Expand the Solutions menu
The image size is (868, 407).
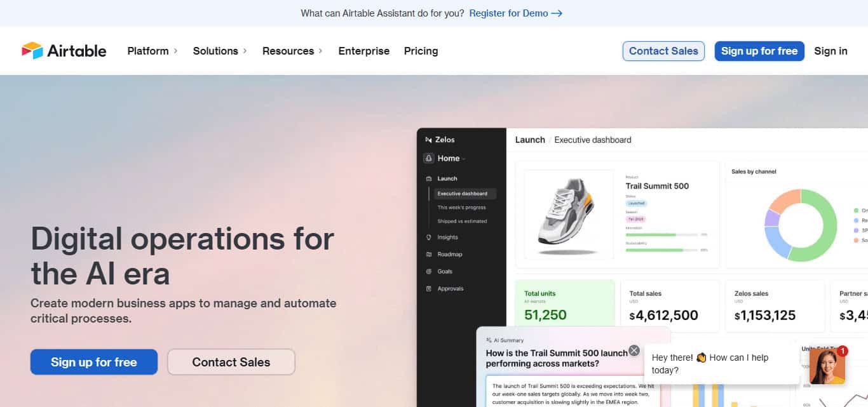click(x=220, y=51)
